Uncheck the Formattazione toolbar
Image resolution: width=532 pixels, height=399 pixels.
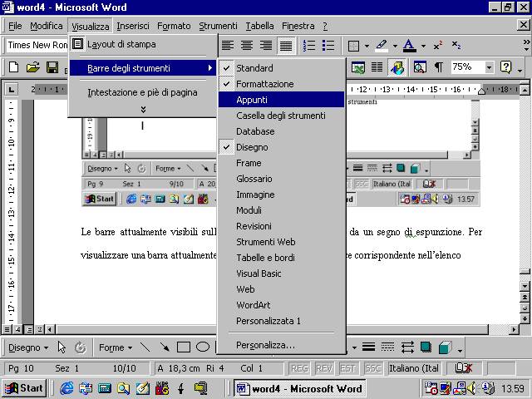coord(281,84)
